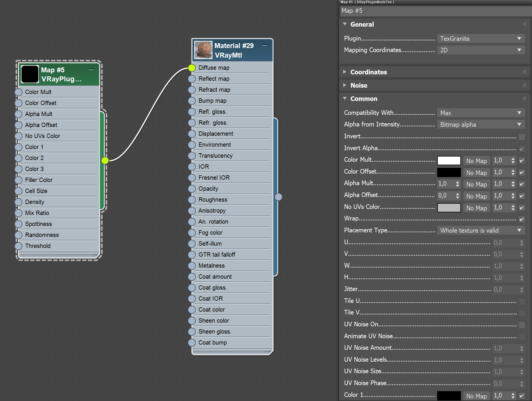This screenshot has height=401, width=532.
Task: Click the Opacity input socket on Material #29
Action: click(192, 189)
